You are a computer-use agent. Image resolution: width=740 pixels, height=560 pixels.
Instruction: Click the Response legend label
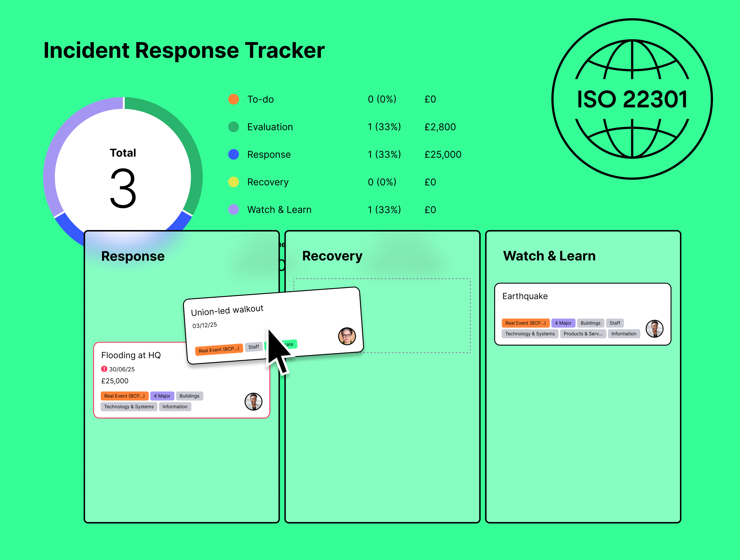point(269,155)
